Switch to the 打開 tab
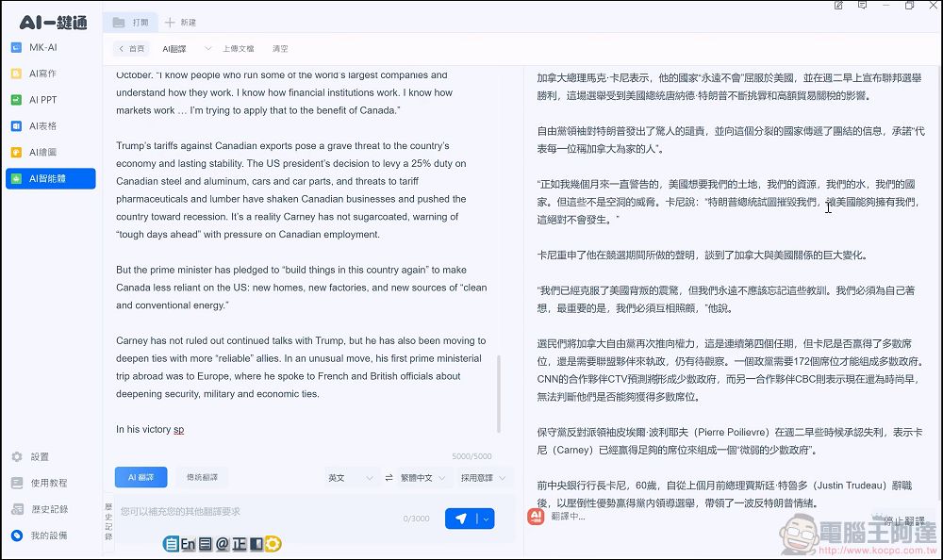The width and height of the screenshot is (943, 560). coord(130,23)
